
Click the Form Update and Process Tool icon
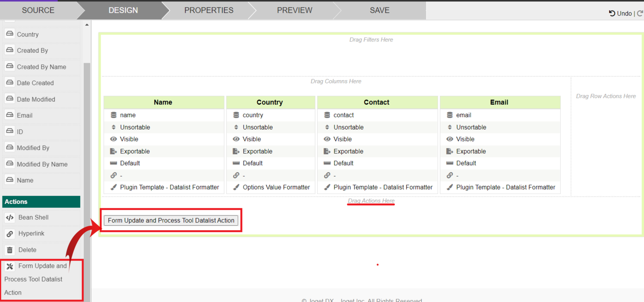pos(10,266)
